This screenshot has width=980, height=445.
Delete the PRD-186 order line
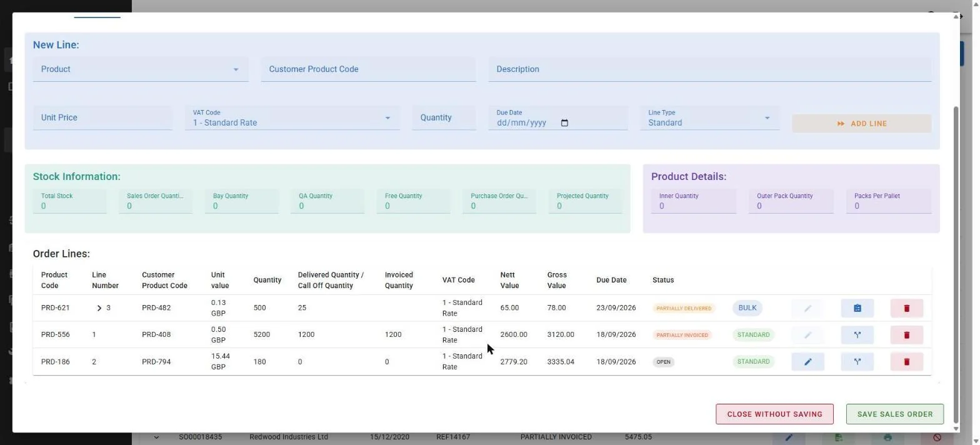[x=907, y=362]
